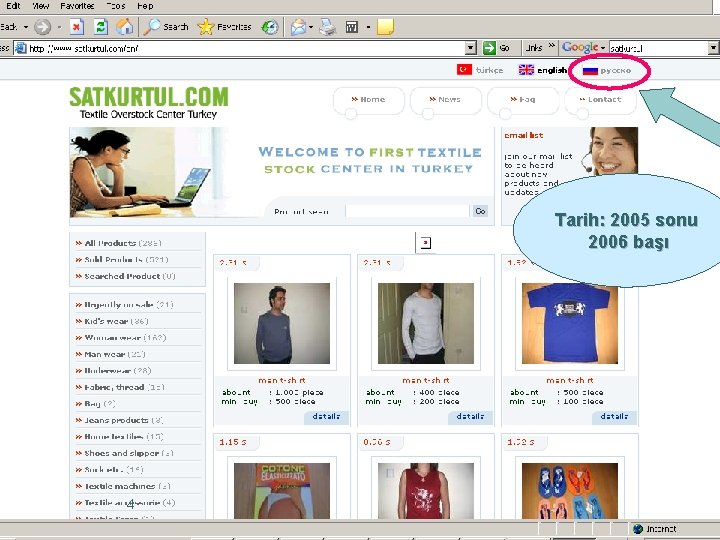Open the News navigation tab

click(445, 99)
